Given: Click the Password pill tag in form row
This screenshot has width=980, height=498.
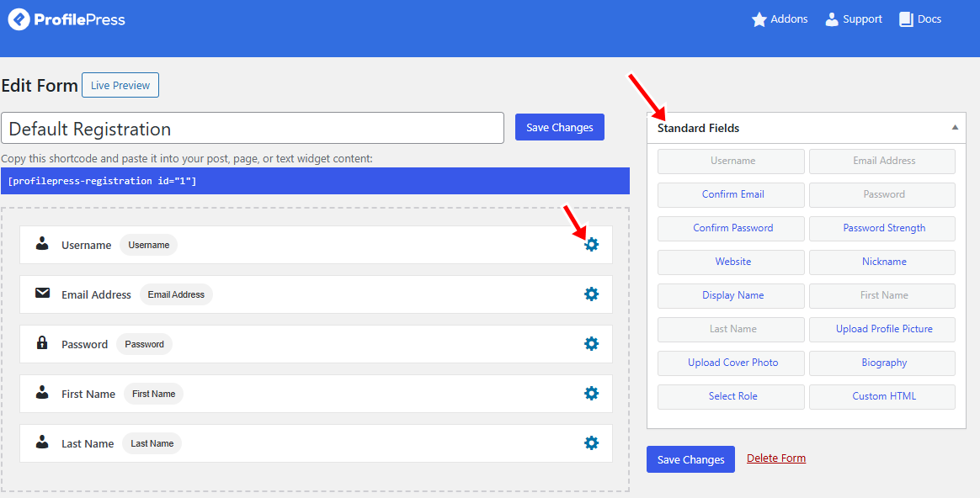Looking at the screenshot, I should [144, 344].
